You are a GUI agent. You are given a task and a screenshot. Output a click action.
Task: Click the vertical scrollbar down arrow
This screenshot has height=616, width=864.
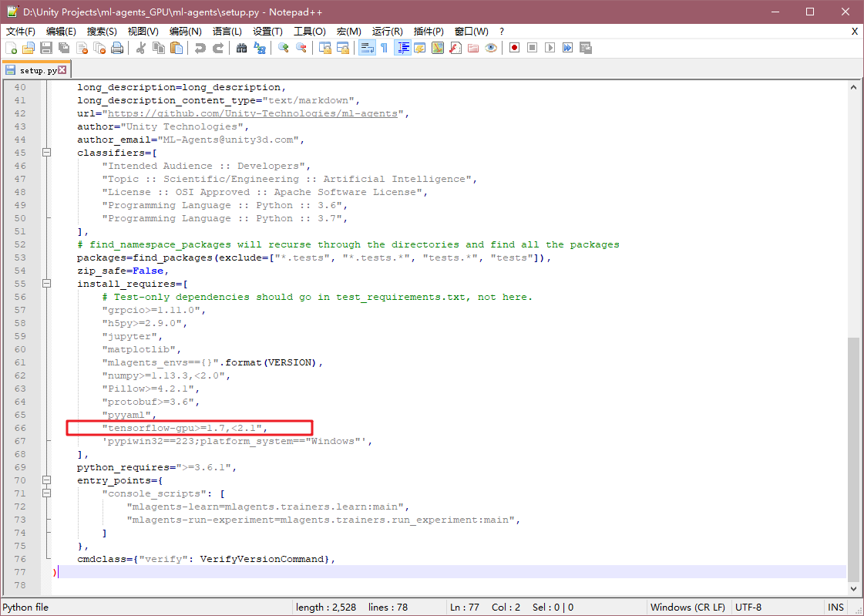(853, 590)
